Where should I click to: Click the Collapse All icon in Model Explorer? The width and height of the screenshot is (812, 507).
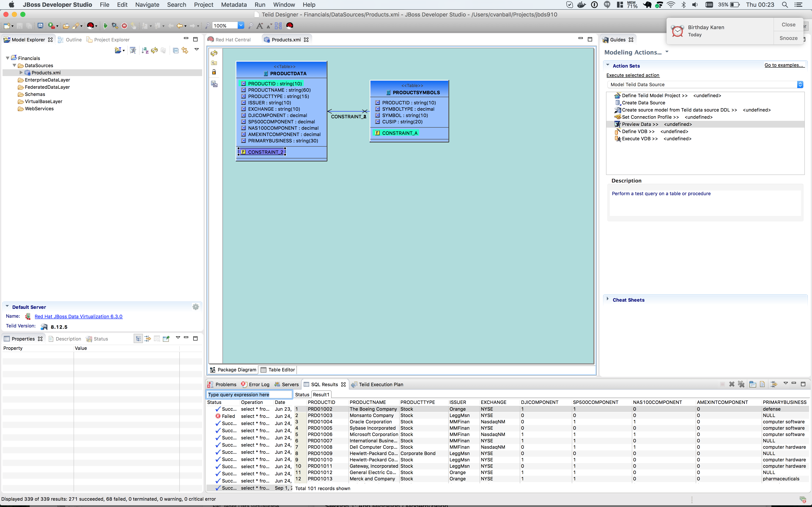pyautogui.click(x=176, y=50)
